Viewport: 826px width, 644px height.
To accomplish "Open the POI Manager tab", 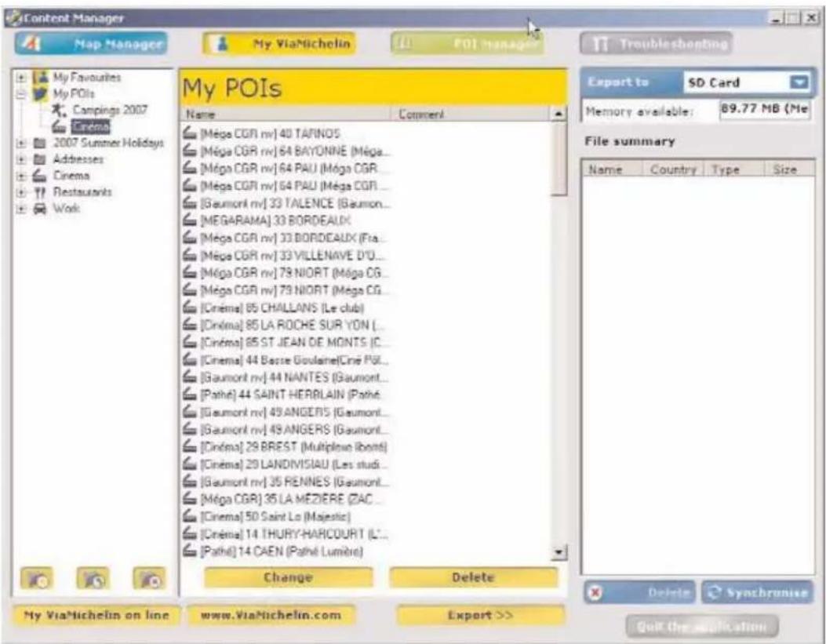I will click(468, 44).
